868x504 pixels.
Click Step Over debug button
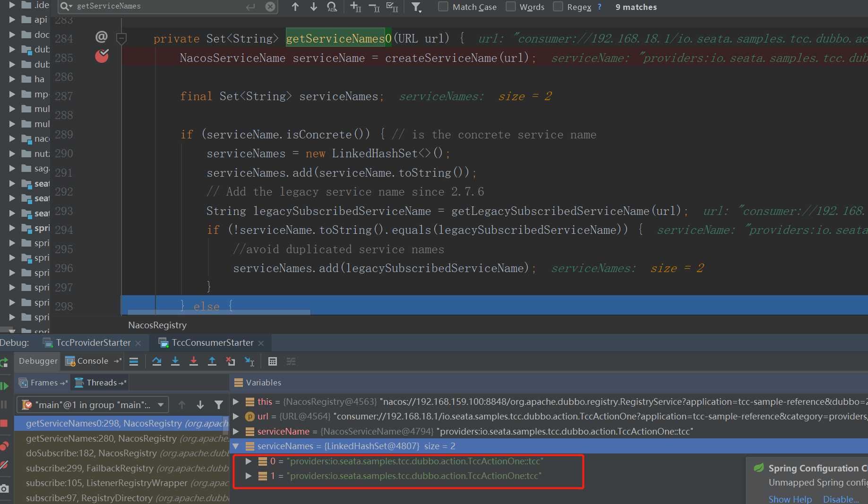tap(157, 361)
